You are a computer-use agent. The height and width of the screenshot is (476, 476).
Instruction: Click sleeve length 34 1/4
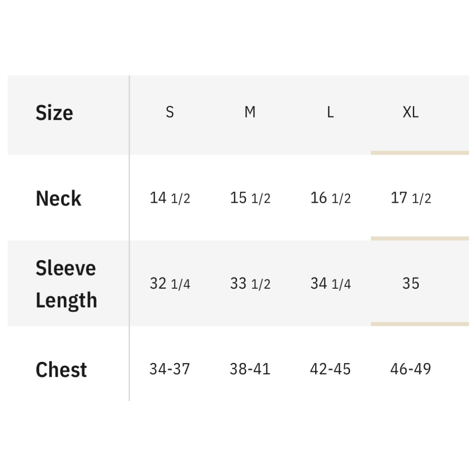pos(330,283)
